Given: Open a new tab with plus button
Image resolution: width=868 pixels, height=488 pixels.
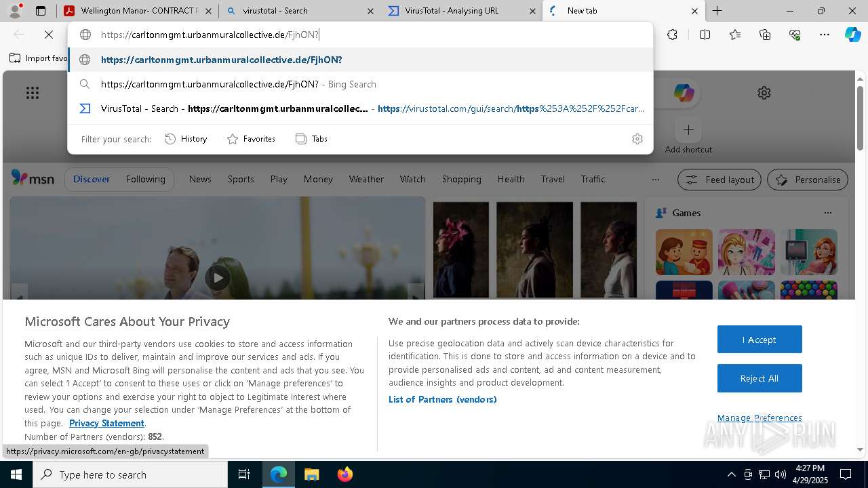Looking at the screenshot, I should click(x=717, y=11).
